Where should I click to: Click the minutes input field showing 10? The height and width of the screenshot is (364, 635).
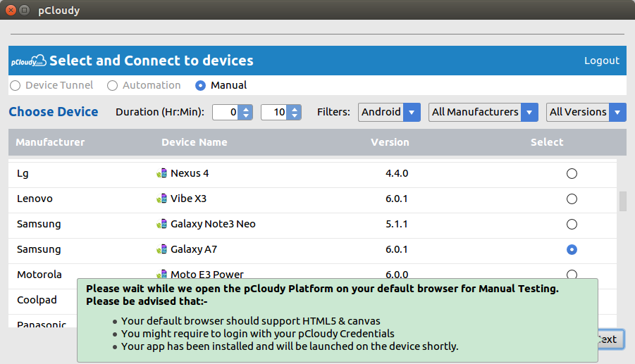click(x=275, y=112)
